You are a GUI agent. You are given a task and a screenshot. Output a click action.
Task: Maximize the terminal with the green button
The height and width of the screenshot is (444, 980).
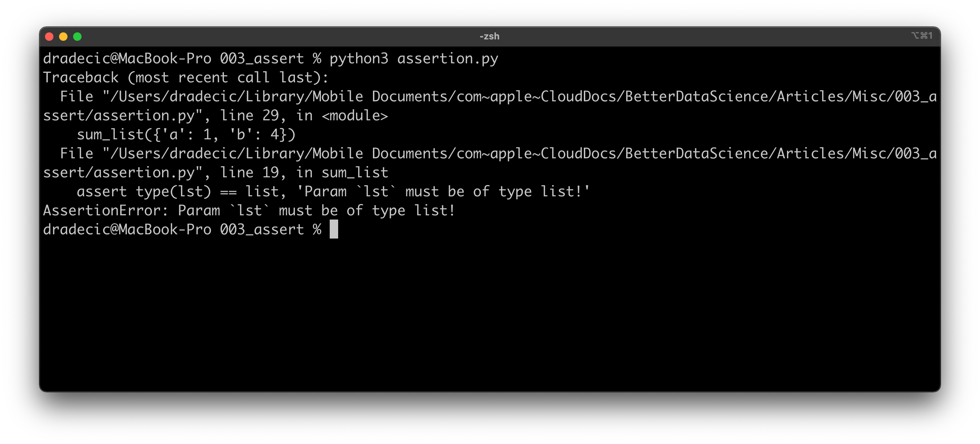coord(77,37)
